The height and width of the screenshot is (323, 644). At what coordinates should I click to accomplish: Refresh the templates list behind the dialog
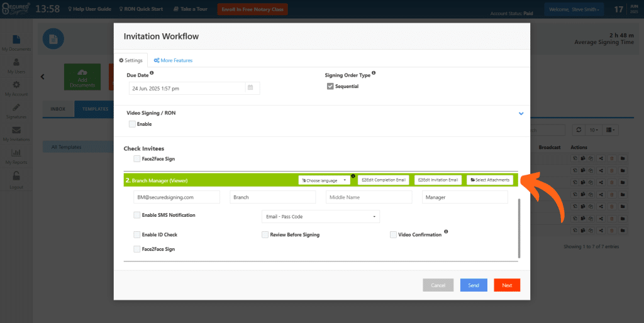click(579, 130)
